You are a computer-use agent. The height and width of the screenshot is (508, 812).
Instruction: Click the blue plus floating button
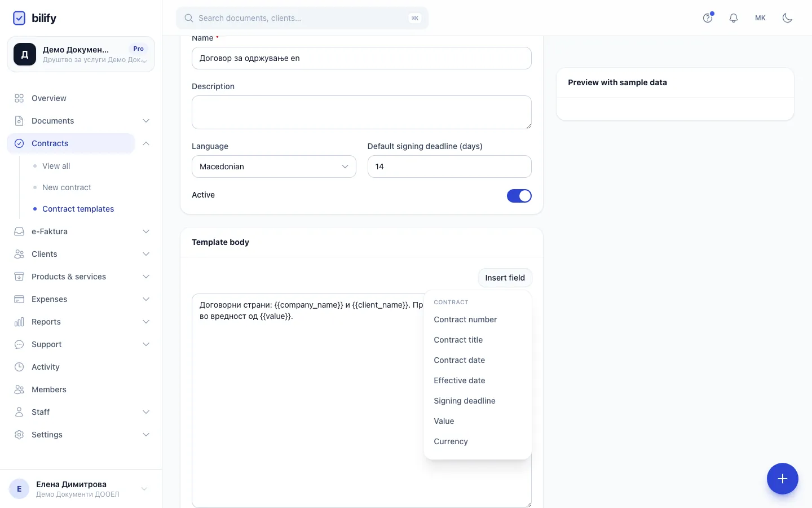pyautogui.click(x=783, y=479)
